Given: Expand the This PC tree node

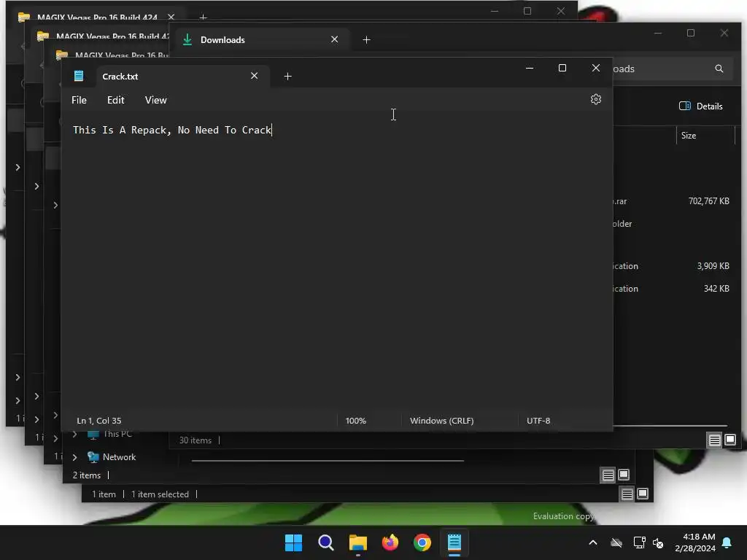Looking at the screenshot, I should (x=75, y=435).
